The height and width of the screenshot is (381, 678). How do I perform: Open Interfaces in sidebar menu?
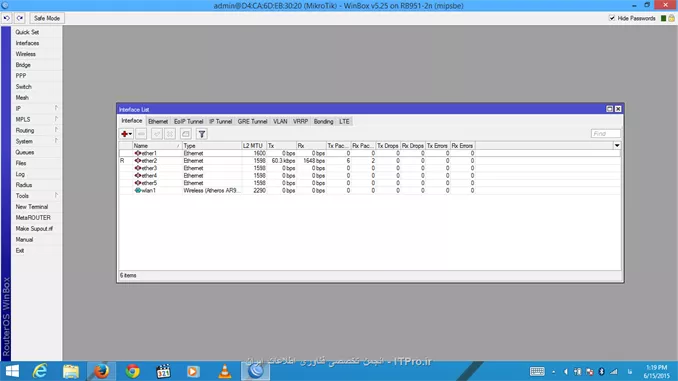click(27, 43)
